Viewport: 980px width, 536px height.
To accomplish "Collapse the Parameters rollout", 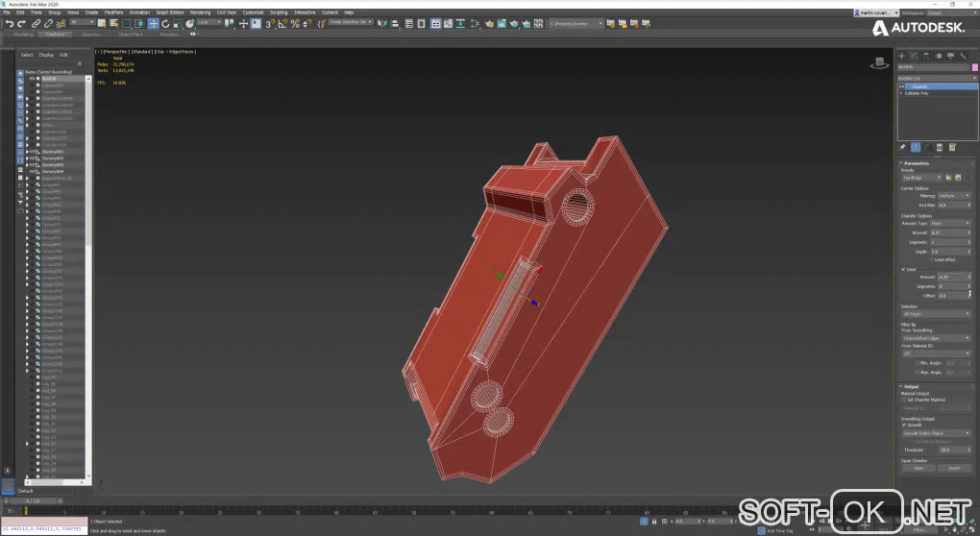I will 916,163.
